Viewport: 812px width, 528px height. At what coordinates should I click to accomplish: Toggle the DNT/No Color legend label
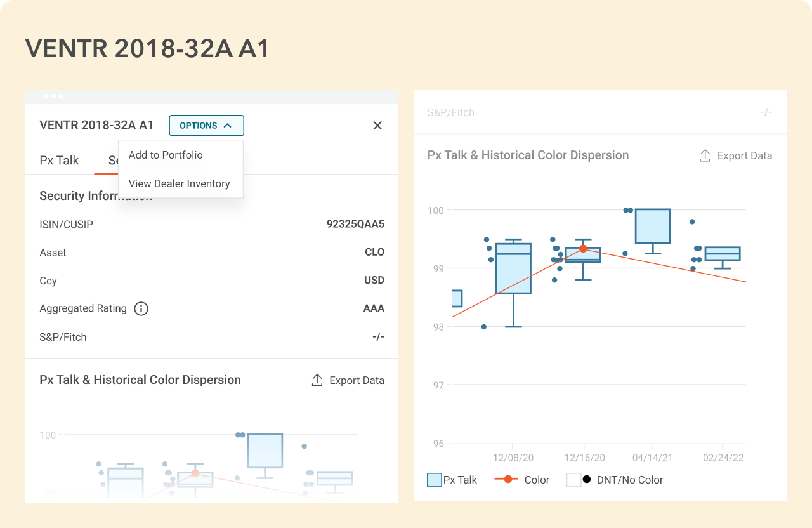pyautogui.click(x=629, y=480)
